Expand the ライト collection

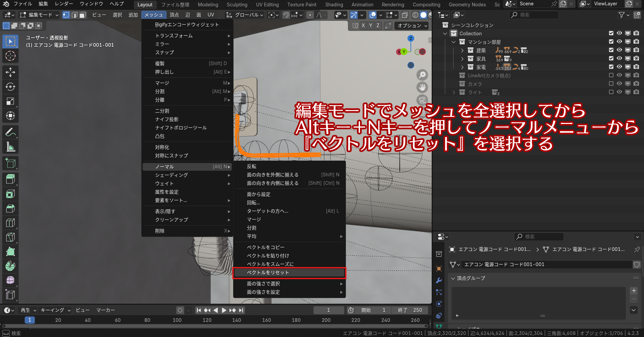point(454,92)
